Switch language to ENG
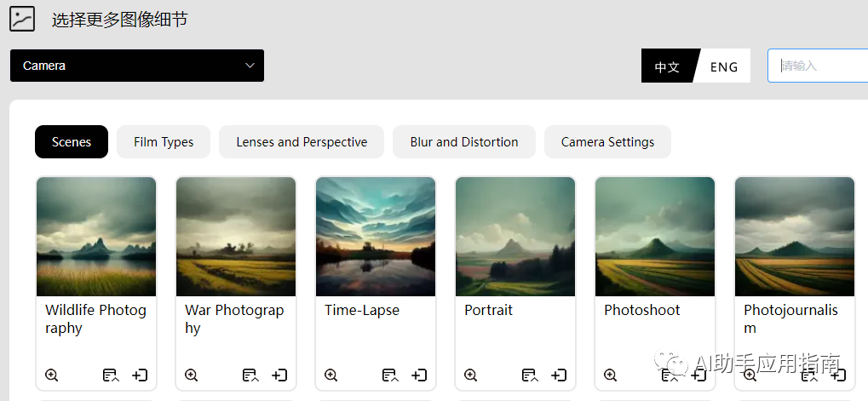868x401 pixels. [x=724, y=66]
